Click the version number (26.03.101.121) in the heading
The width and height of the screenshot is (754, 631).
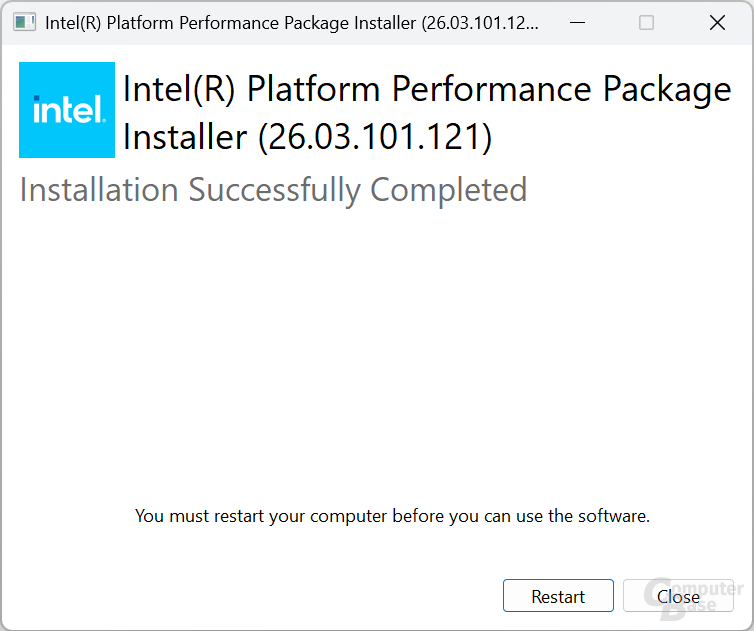375,137
